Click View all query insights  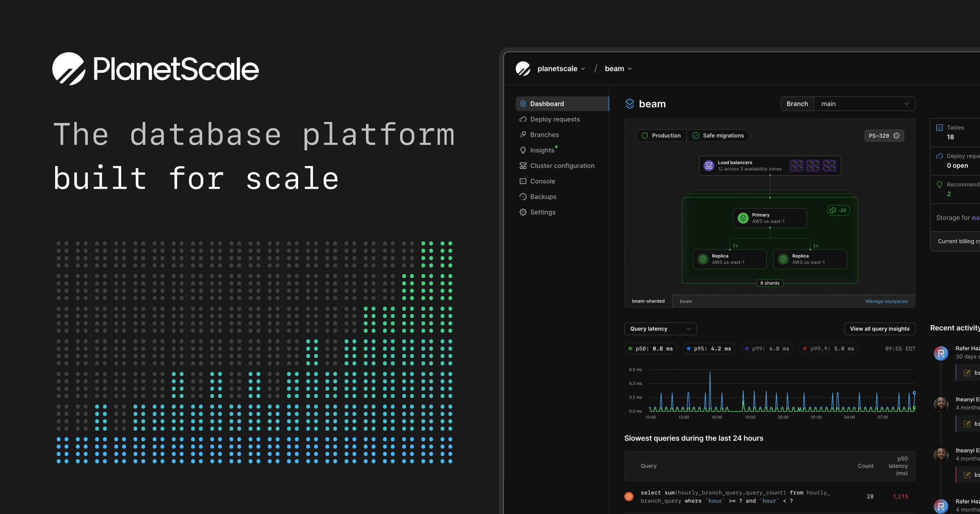[880, 329]
